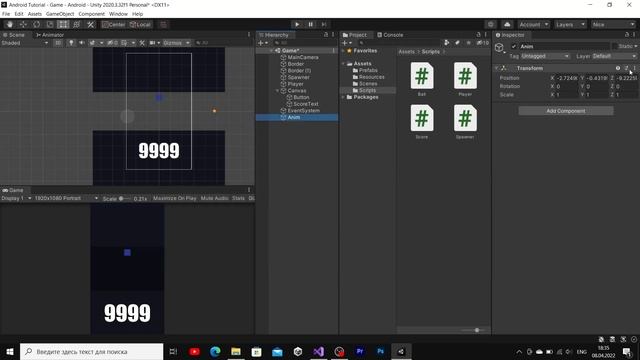Collapse the Game scene in Hierarchy
This screenshot has height=360, width=640.
(271, 51)
